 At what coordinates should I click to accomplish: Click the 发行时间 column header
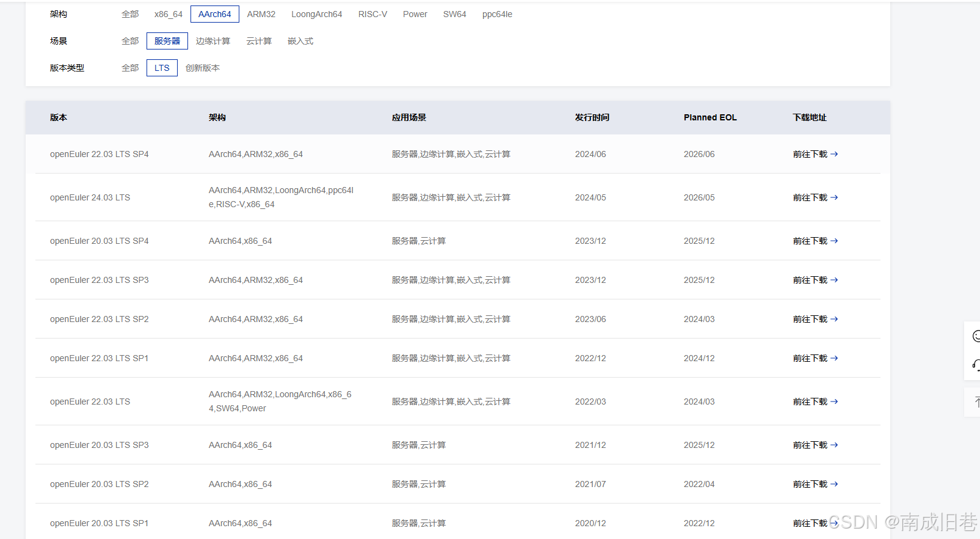(x=592, y=117)
